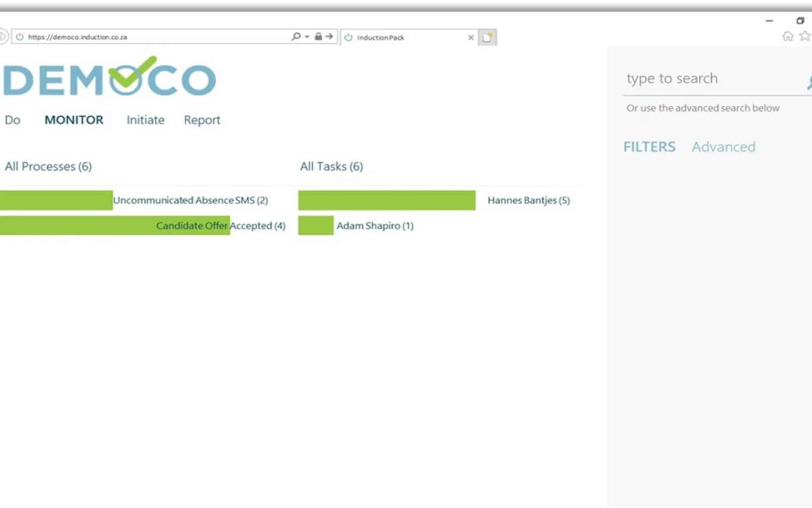Open the Do menu
The image size is (812, 508).
point(13,120)
